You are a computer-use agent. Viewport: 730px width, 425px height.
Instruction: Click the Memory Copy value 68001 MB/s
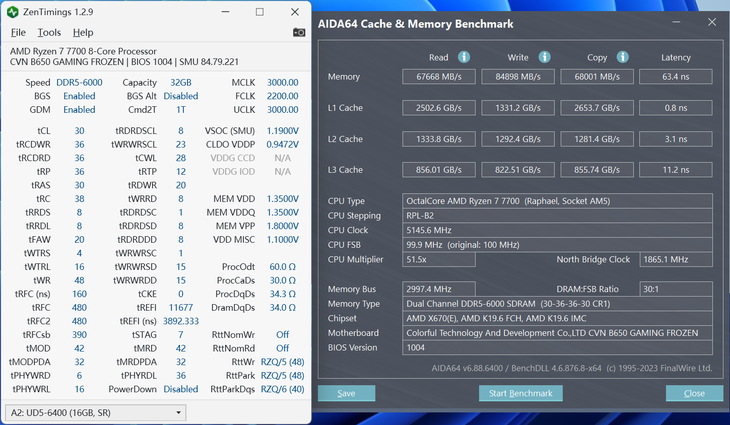597,77
